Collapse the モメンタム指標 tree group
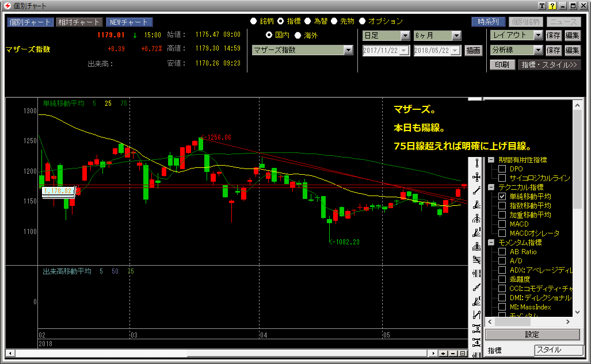 [491, 242]
